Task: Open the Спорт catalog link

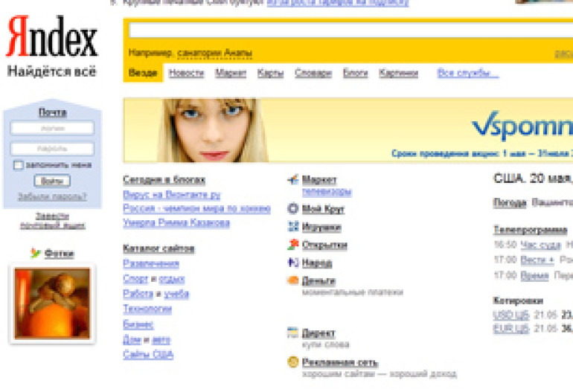Action: click(135, 279)
